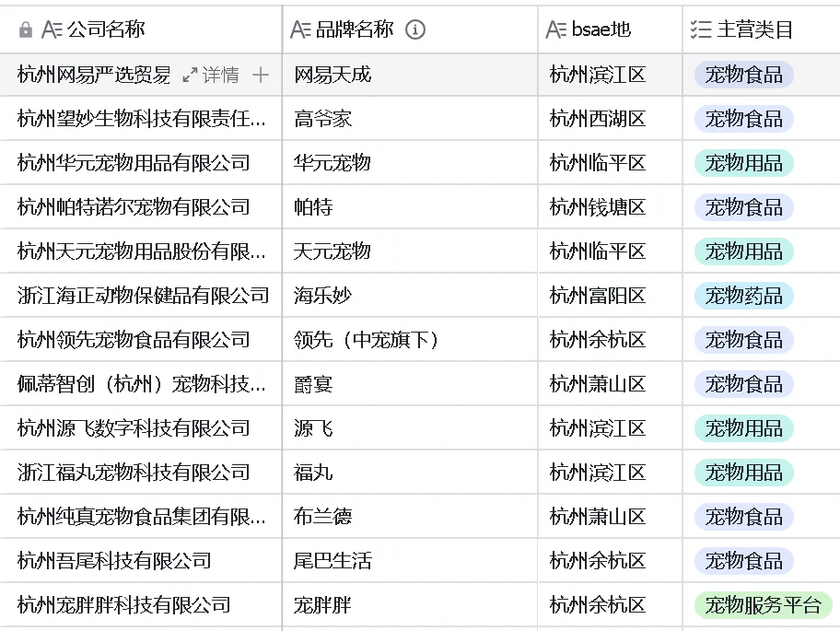Select 杭州临平区 in 华元宠物 row
Viewport: 840px width, 631px height.
pos(610,163)
